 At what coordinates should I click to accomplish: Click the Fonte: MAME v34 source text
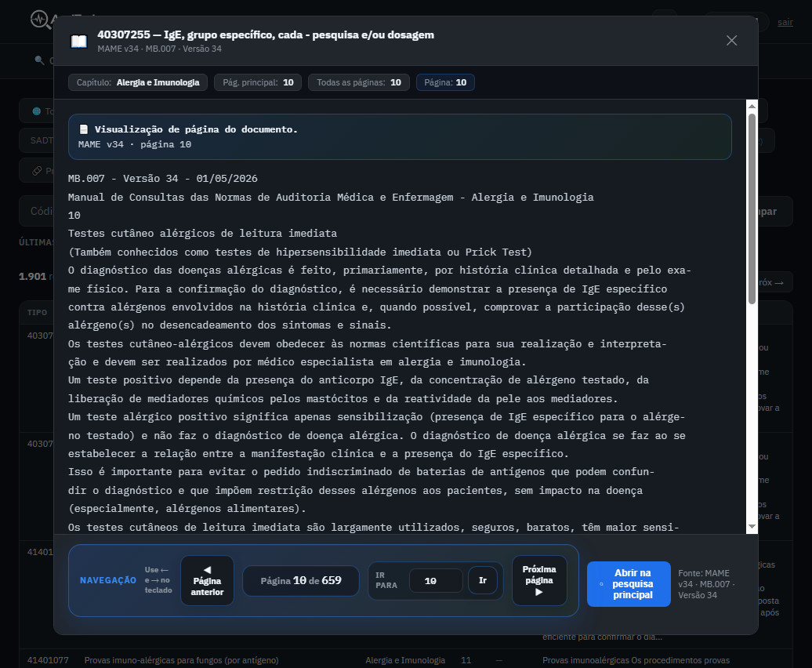point(706,584)
